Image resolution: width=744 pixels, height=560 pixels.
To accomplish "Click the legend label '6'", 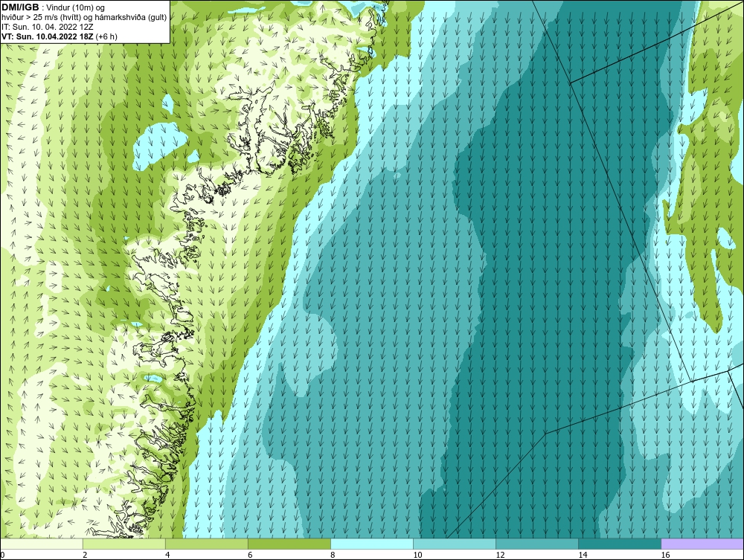I will pyautogui.click(x=250, y=555).
